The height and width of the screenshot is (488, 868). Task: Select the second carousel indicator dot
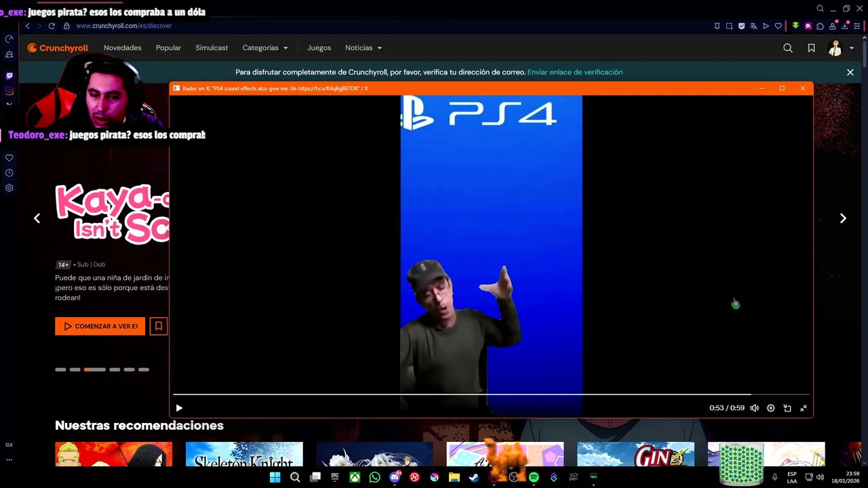click(75, 369)
